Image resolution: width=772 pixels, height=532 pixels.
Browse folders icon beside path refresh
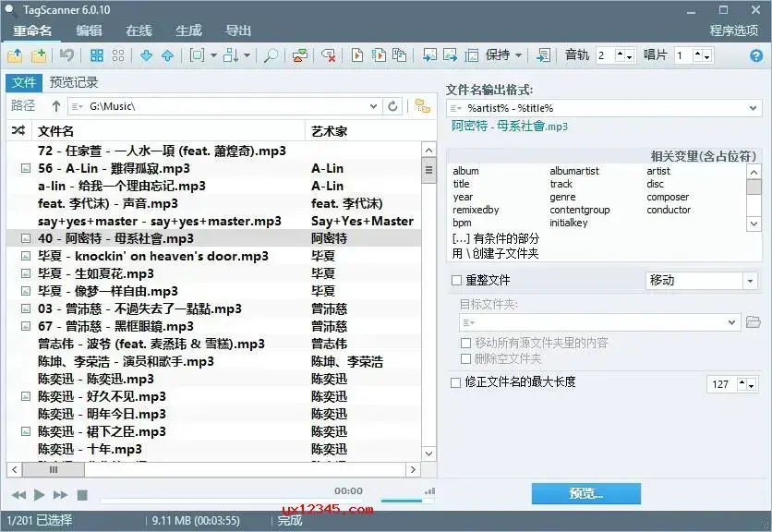pyautogui.click(x=422, y=106)
